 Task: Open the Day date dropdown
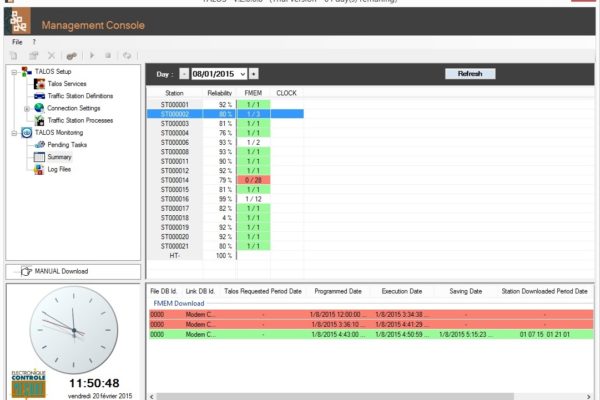pos(243,74)
